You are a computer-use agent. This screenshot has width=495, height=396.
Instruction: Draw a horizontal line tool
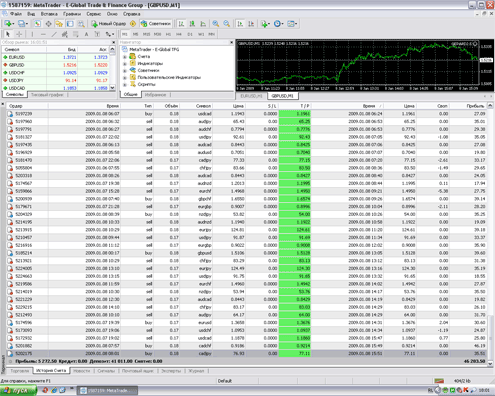point(43,34)
